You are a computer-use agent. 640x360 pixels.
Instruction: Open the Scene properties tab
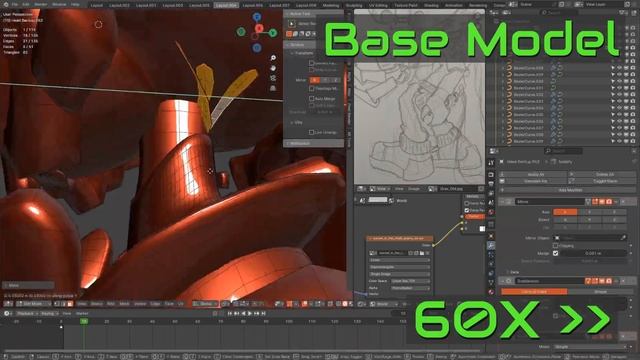click(491, 203)
